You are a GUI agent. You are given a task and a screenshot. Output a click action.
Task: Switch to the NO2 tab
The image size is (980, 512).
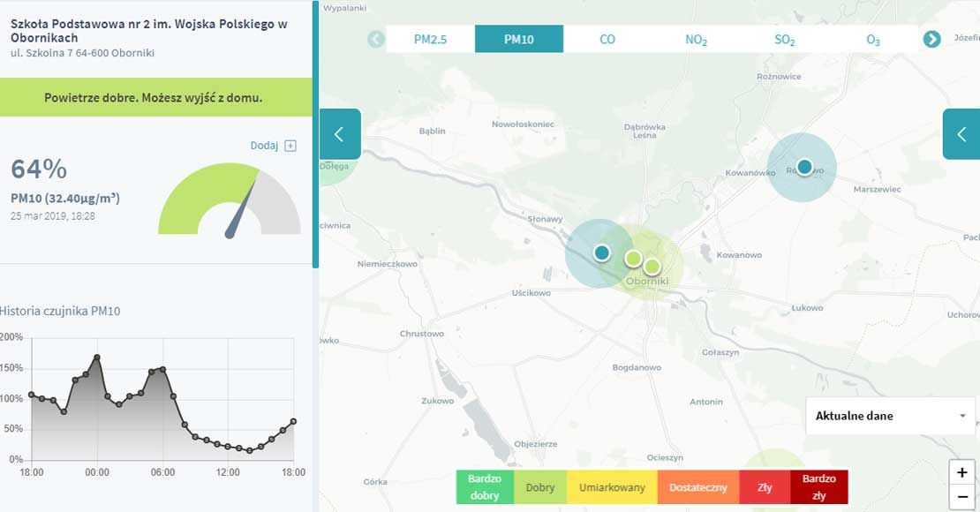[x=696, y=39]
